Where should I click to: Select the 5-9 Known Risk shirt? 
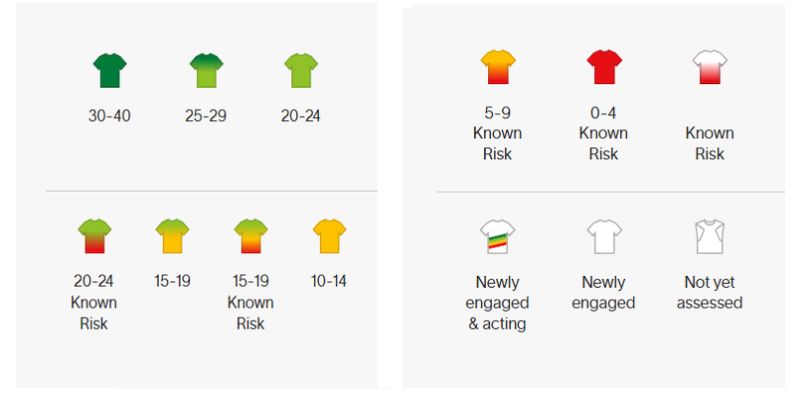click(498, 67)
